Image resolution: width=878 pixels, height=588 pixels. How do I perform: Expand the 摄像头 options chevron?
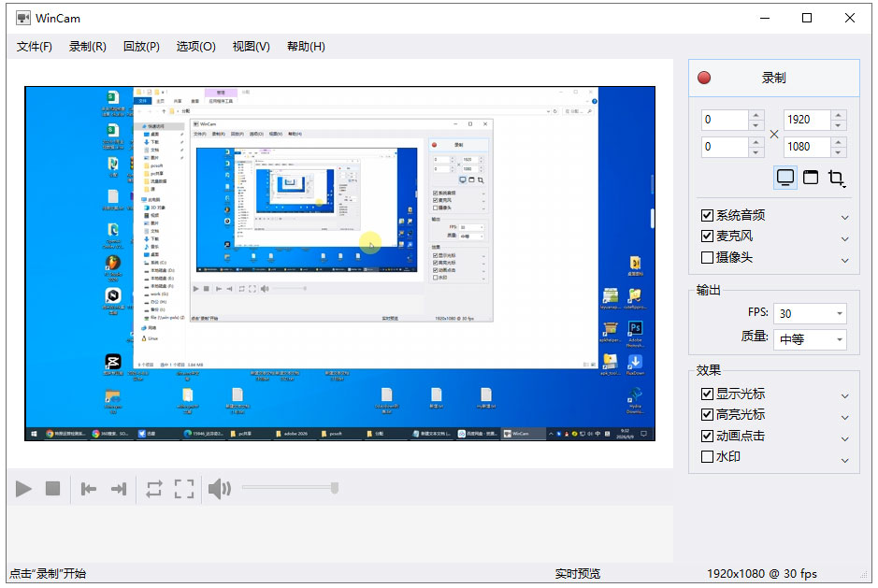pos(845,261)
